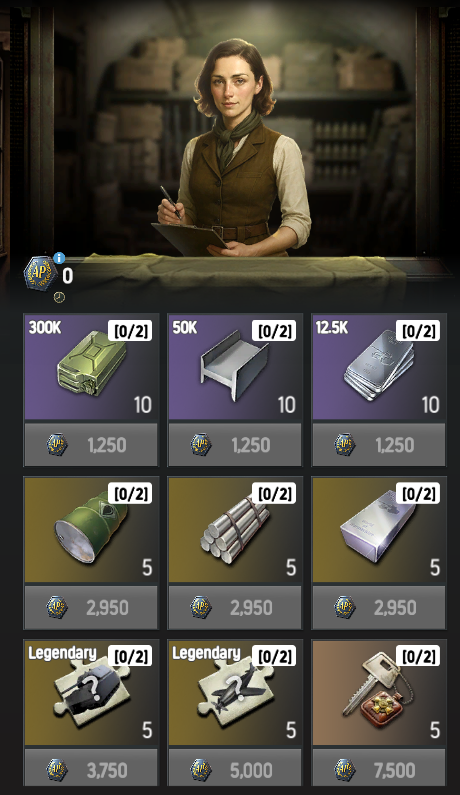Choose the single silver ingot item

pyautogui.click(x=379, y=530)
